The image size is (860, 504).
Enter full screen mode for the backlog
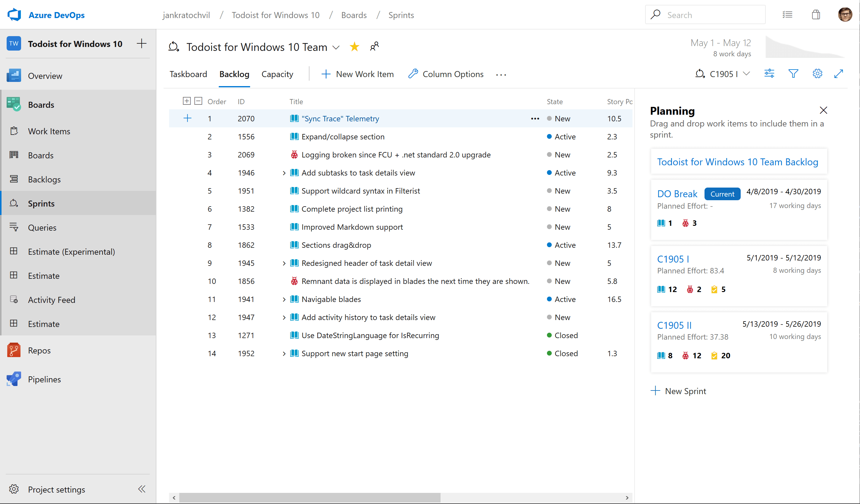(x=839, y=73)
